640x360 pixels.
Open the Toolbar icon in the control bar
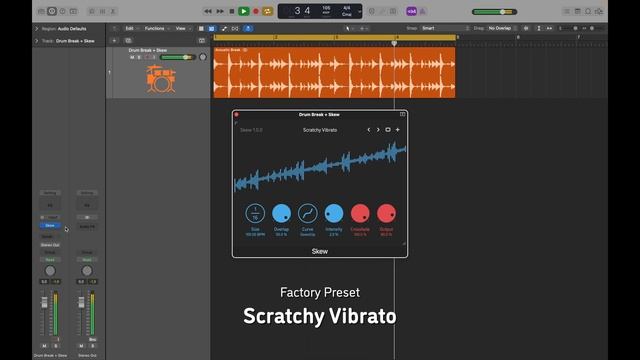[73, 11]
